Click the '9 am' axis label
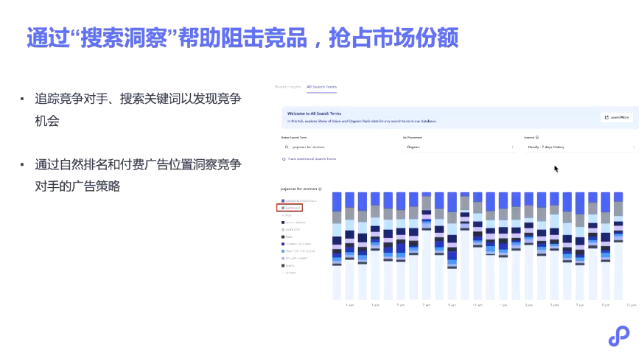This screenshot has height=361, width=644. (452, 305)
